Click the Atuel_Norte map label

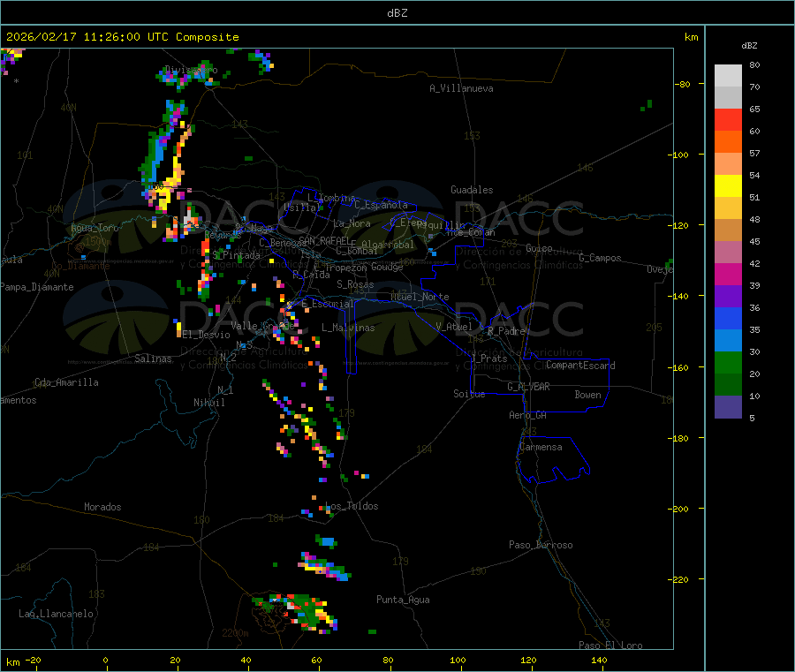pyautogui.click(x=420, y=297)
